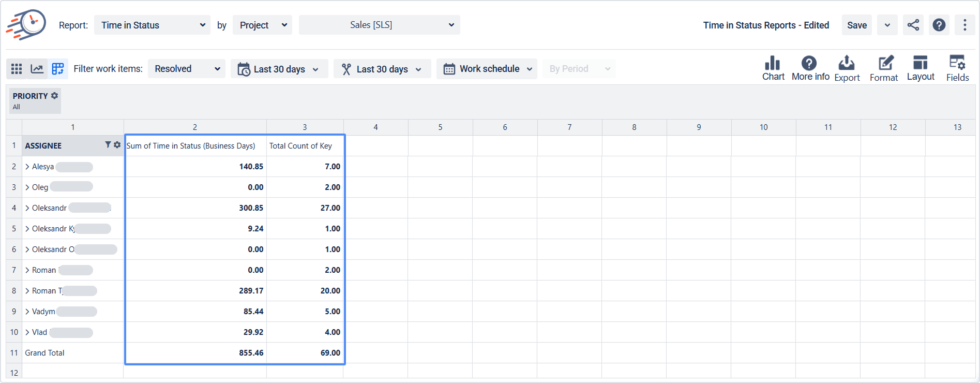This screenshot has height=383, width=980.
Task: Switch to the pivot table view icon
Action: (58, 69)
